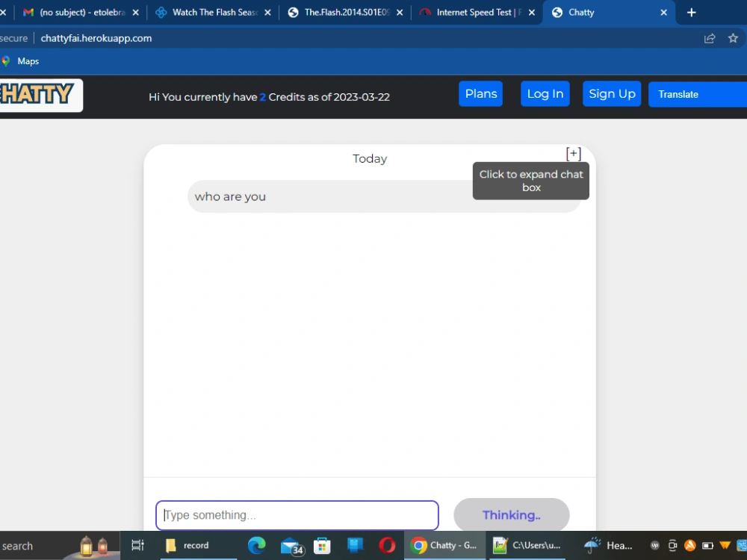Click the Meet Now camera tray icon
This screenshot has width=747, height=560.
point(672,545)
